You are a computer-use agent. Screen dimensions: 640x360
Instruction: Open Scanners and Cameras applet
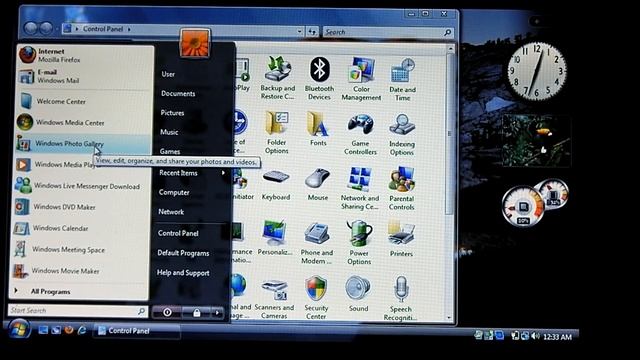tap(274, 299)
